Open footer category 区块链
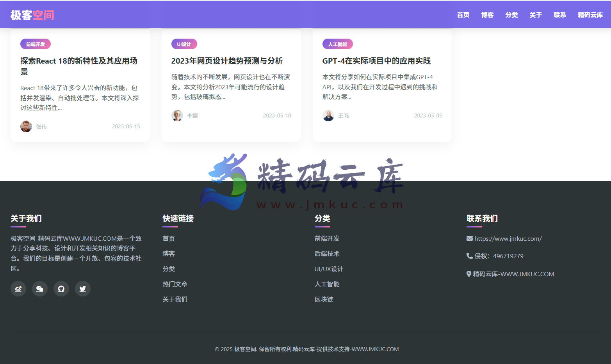Screen dimensions: 611x364 click(324, 299)
